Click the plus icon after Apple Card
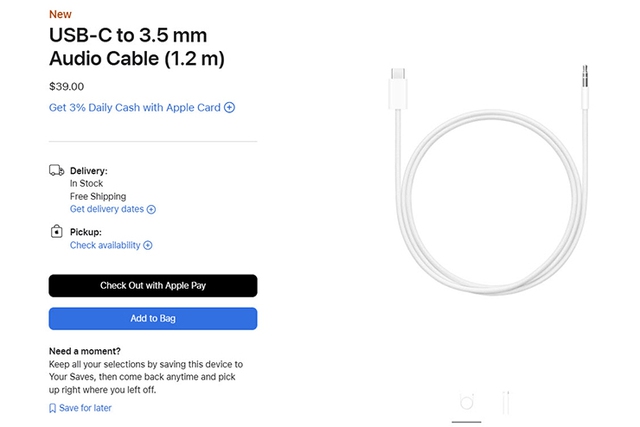Viewport: 640px width, 427px height. pos(229,107)
